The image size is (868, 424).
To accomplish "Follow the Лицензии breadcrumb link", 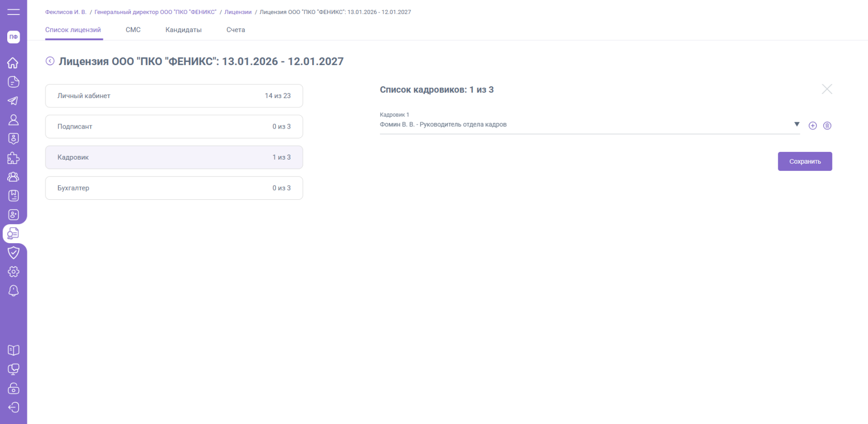I will pos(238,12).
